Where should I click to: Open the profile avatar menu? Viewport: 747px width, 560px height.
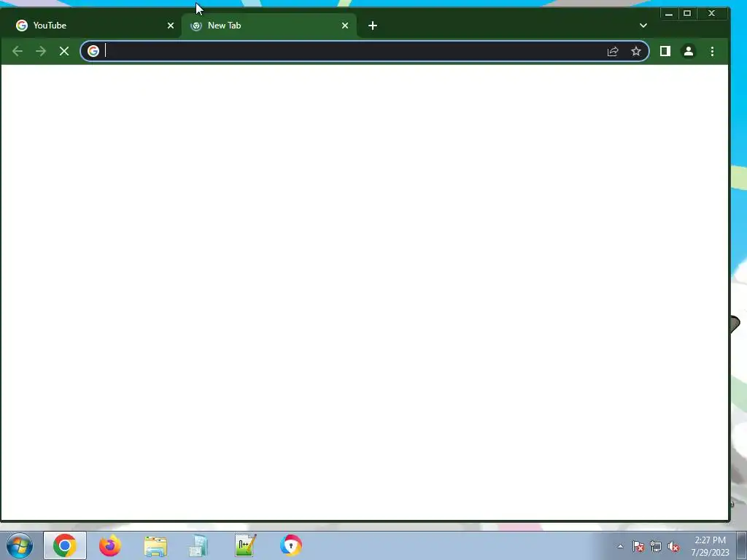(x=689, y=51)
